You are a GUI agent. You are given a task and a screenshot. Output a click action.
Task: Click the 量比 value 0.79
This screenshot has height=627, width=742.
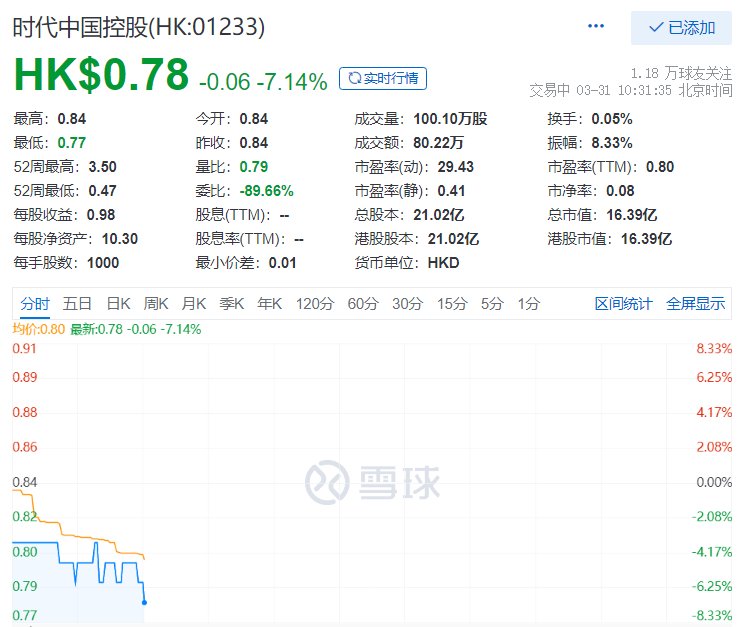coord(254,167)
